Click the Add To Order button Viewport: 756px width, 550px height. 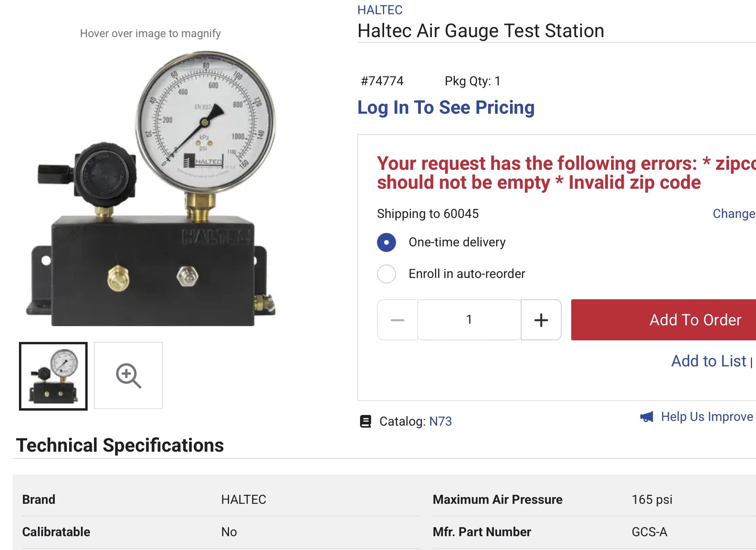663,320
